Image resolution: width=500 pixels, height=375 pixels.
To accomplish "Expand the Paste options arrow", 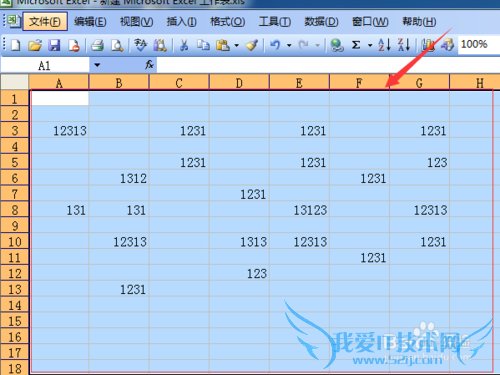I will pyautogui.click(x=236, y=45).
